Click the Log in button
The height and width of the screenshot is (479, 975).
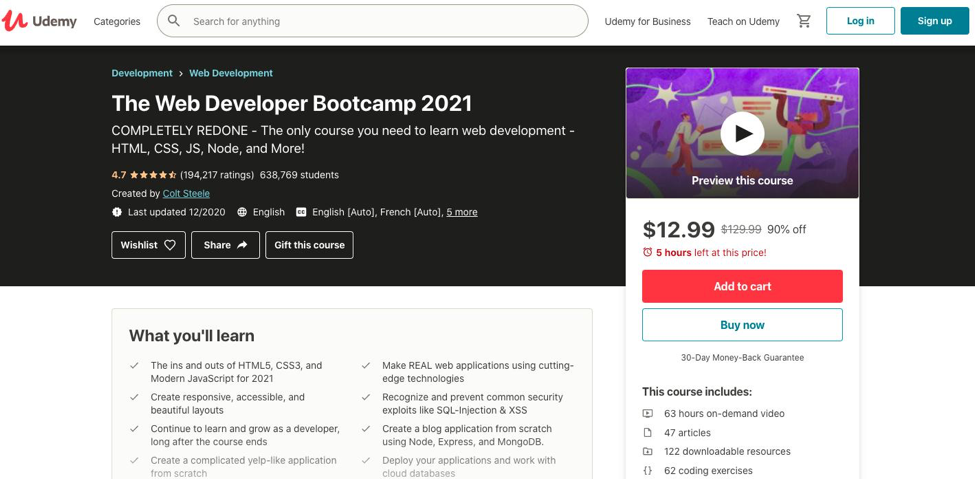click(x=861, y=21)
